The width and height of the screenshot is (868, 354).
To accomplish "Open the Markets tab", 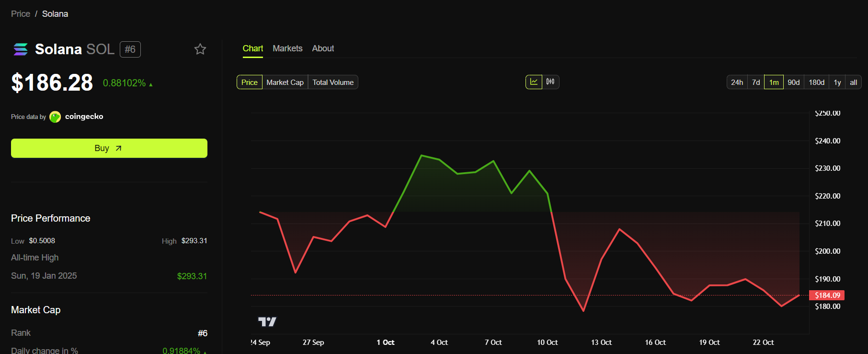I will [287, 48].
